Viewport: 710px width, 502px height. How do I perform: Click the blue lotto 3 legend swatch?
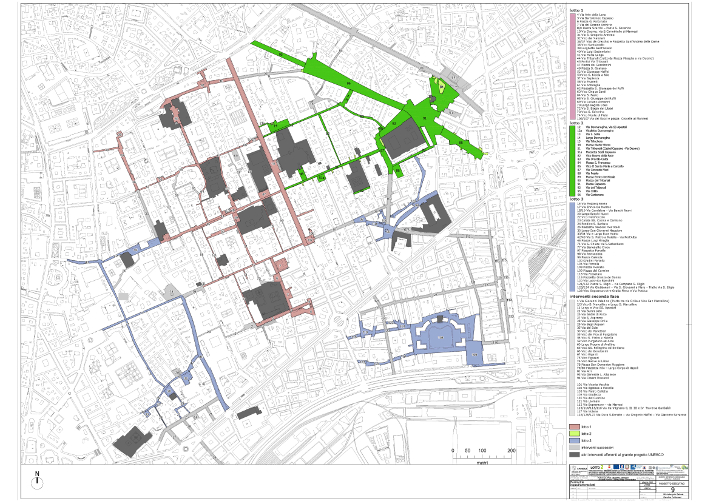pos(574,440)
